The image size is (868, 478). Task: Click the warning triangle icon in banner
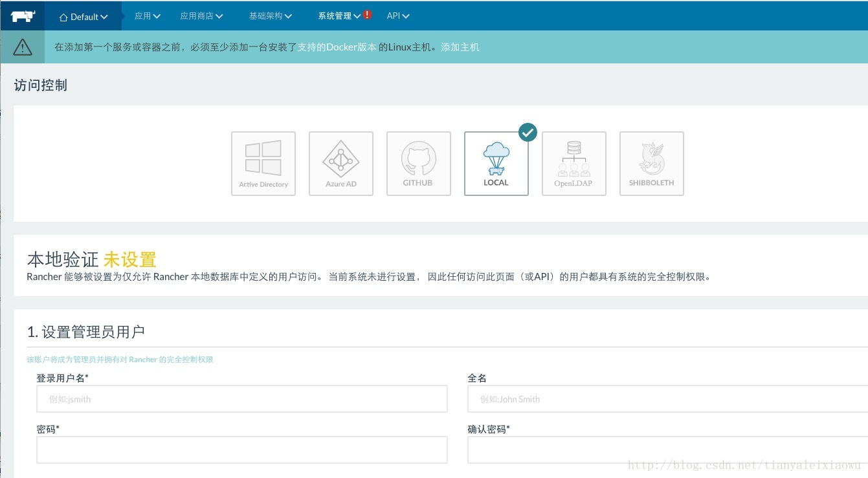[23, 47]
